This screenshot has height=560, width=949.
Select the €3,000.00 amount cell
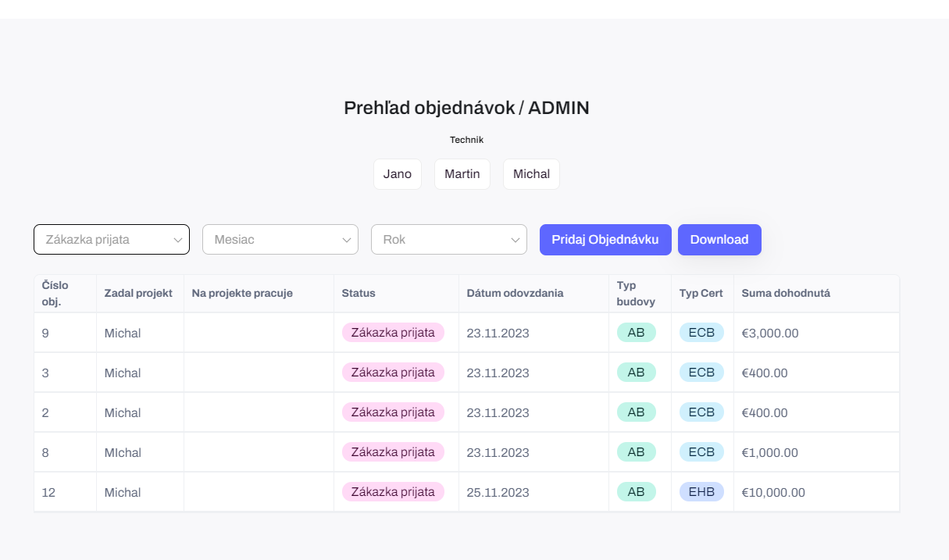(770, 333)
